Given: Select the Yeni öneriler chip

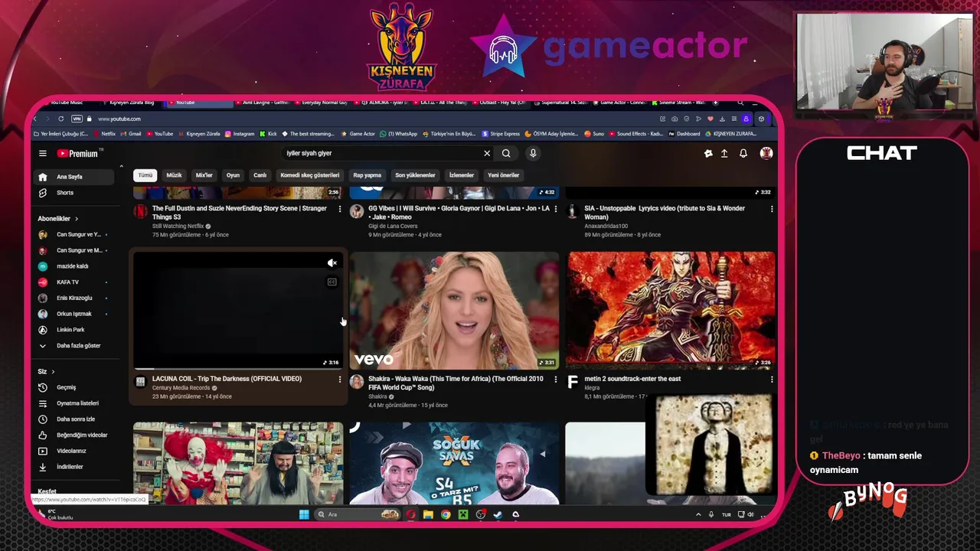Looking at the screenshot, I should pyautogui.click(x=504, y=175).
